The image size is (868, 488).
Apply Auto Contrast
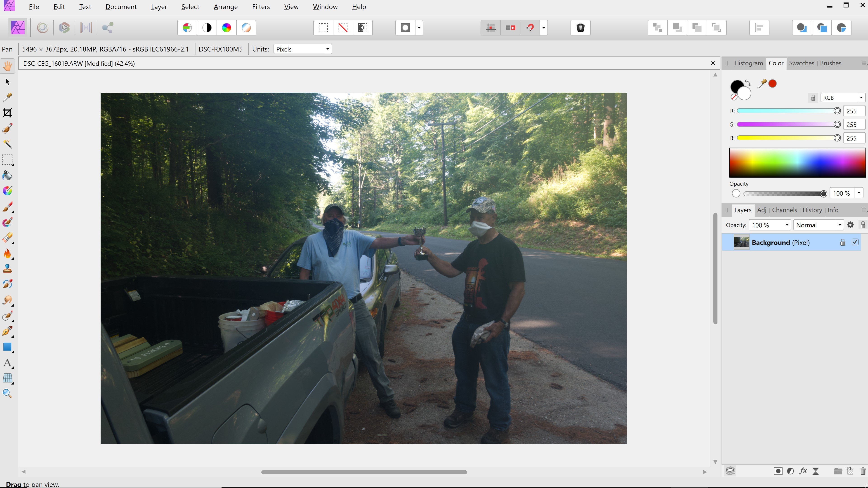pyautogui.click(x=207, y=28)
